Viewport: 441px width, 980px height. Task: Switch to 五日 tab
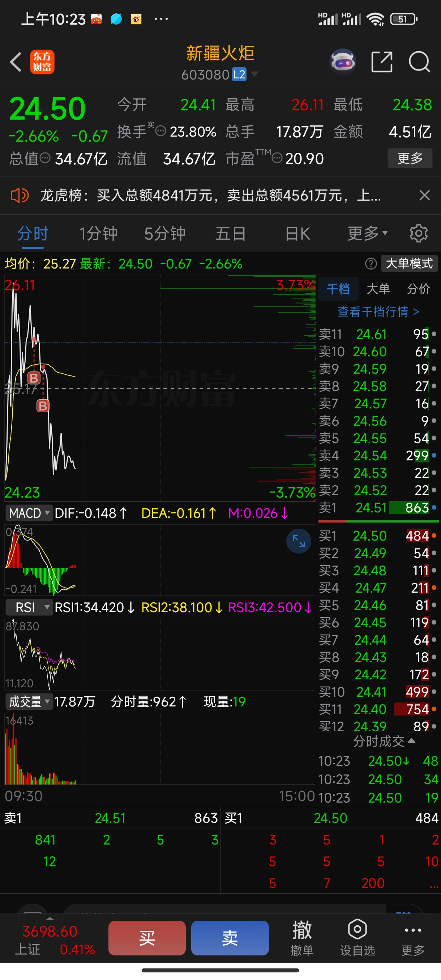(x=231, y=233)
